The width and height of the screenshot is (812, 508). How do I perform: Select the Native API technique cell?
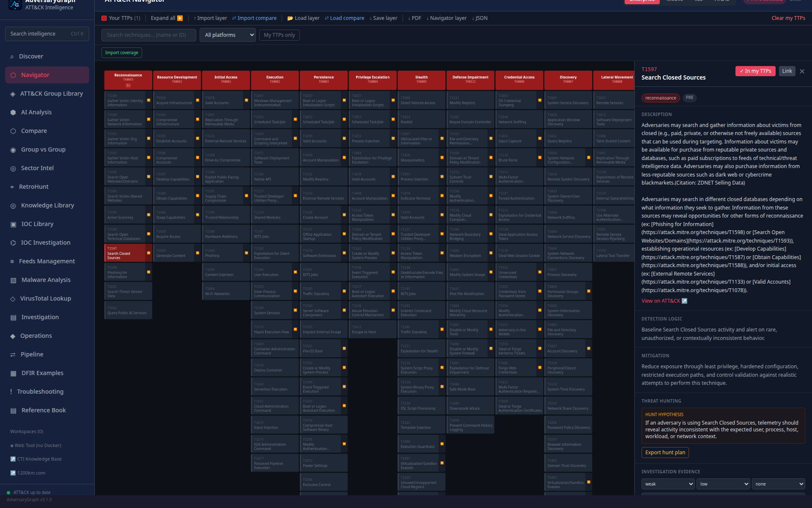pyautogui.click(x=275, y=177)
